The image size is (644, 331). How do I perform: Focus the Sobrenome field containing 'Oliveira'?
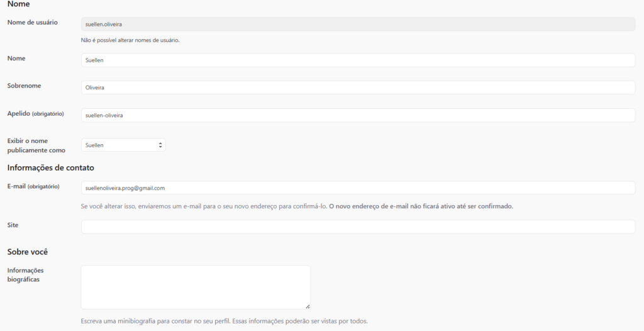click(x=358, y=87)
